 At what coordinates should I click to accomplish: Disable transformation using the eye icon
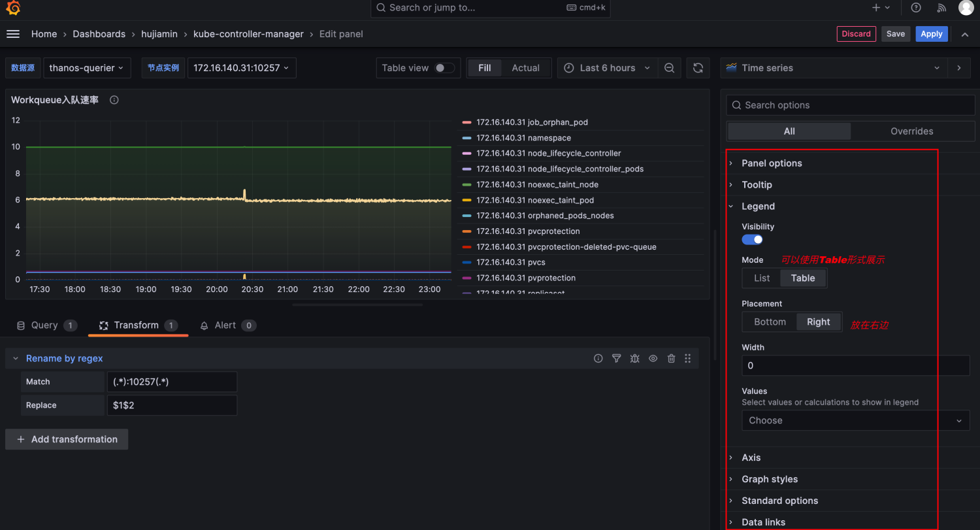click(x=653, y=358)
